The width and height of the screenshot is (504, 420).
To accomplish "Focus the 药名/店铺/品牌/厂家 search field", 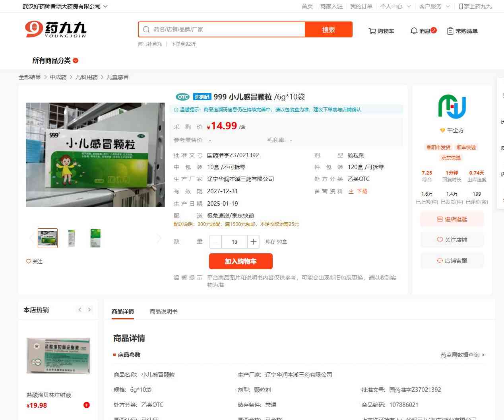I will (227, 29).
